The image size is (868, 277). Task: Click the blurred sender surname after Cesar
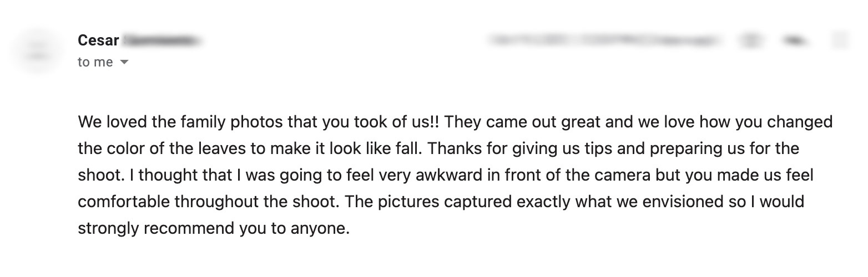tap(161, 40)
